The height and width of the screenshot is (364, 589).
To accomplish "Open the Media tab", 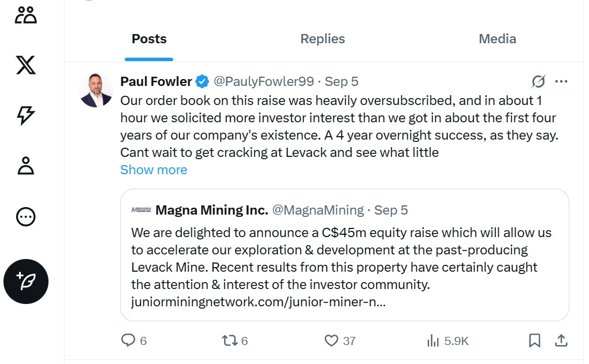I will (497, 39).
